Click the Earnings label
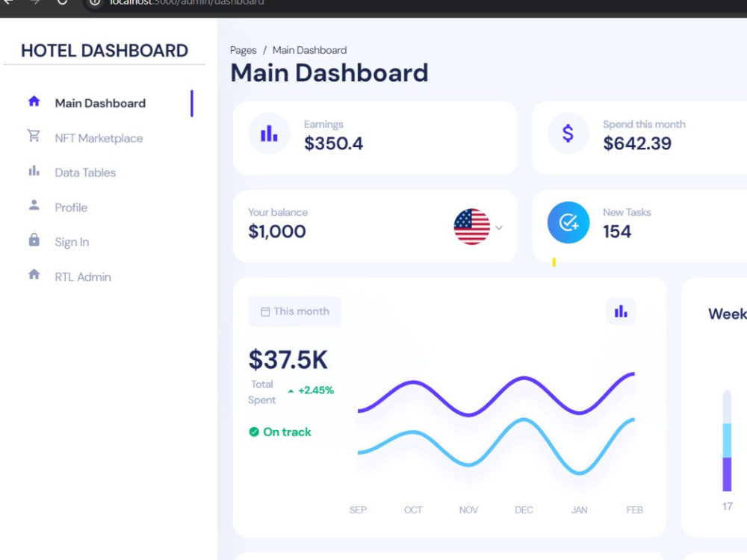747x560 pixels. click(x=323, y=124)
